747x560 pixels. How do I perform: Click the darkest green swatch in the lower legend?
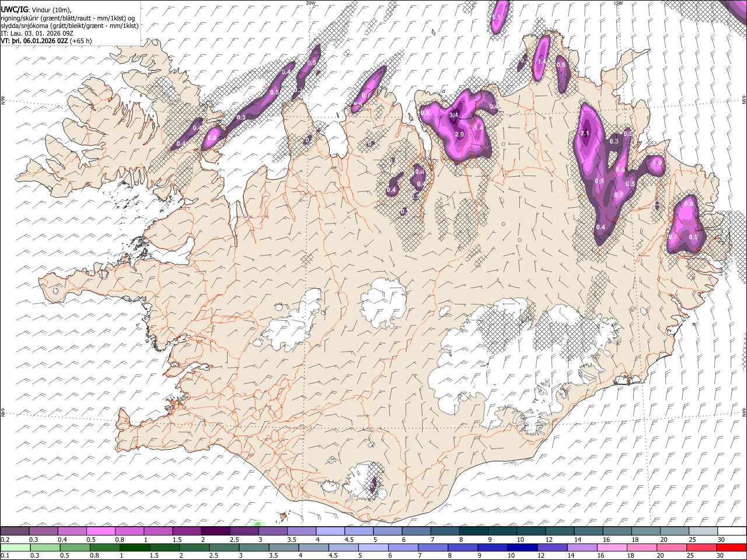point(134,547)
